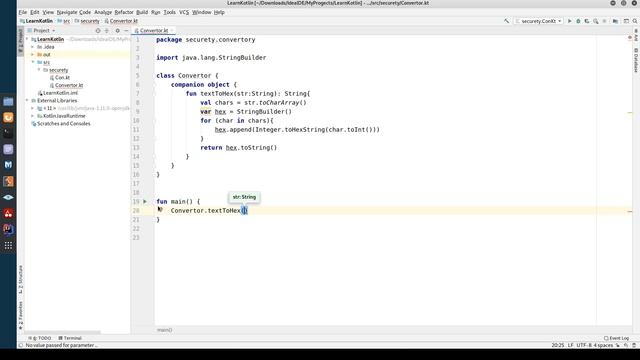Open the Terminal tool window
The height and width of the screenshot is (360, 640).
coord(70,338)
